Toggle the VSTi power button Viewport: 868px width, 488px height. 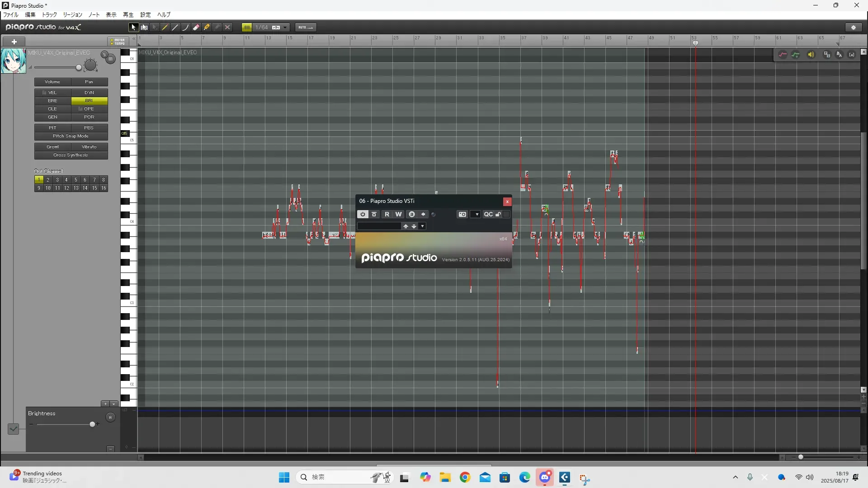pos(363,214)
